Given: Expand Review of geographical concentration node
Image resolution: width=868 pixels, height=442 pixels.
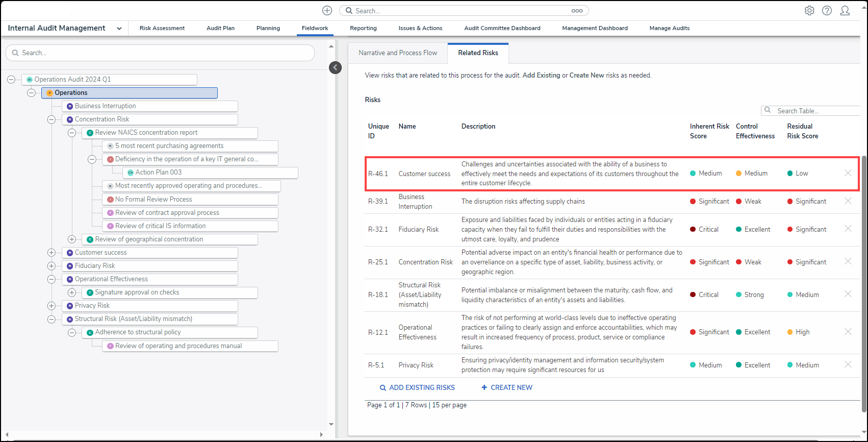Looking at the screenshot, I should [x=72, y=239].
